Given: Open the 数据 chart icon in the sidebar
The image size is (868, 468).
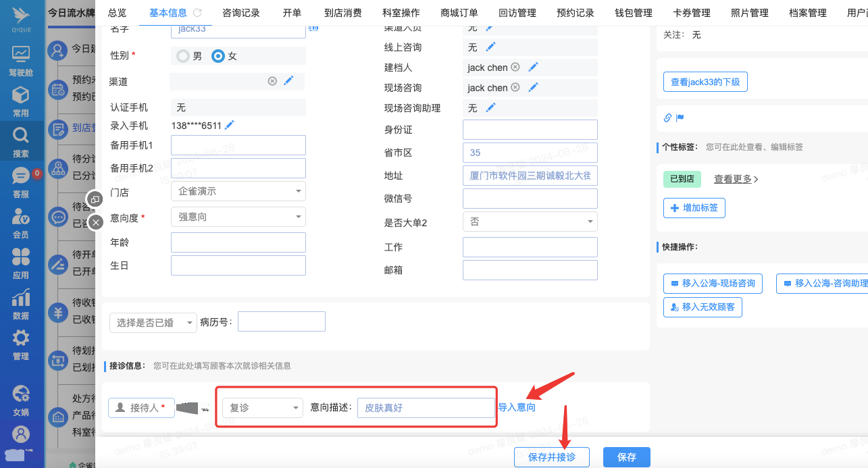Looking at the screenshot, I should (x=21, y=298).
